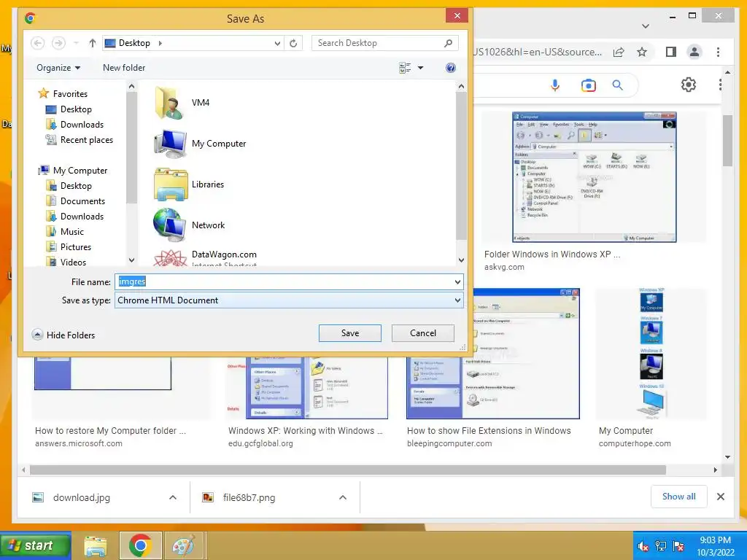Open the view options dropdown arrow
This screenshot has height=560, width=747.
point(421,68)
